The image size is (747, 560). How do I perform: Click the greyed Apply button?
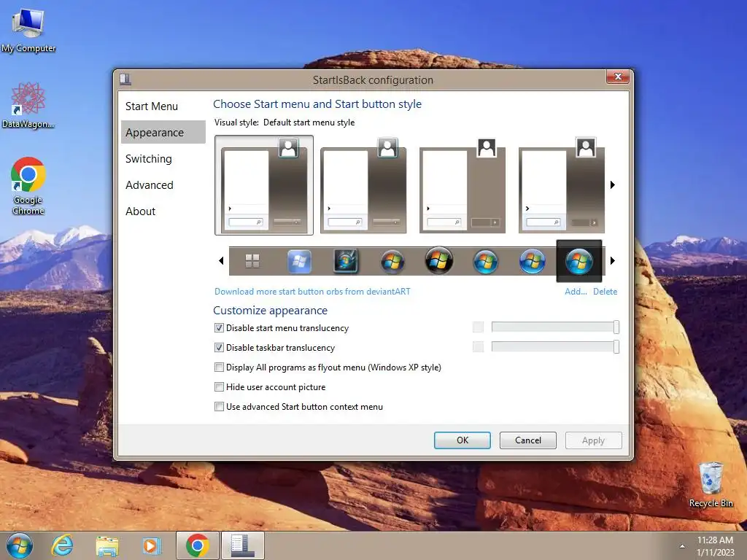594,440
